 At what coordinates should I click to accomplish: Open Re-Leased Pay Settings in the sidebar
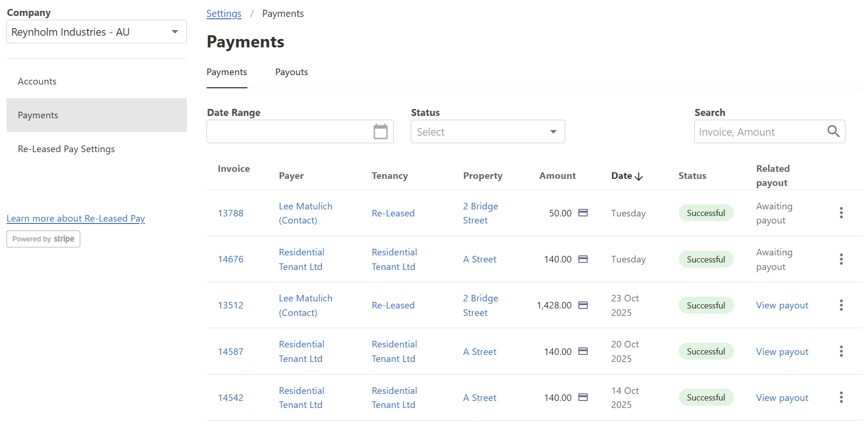(66, 149)
